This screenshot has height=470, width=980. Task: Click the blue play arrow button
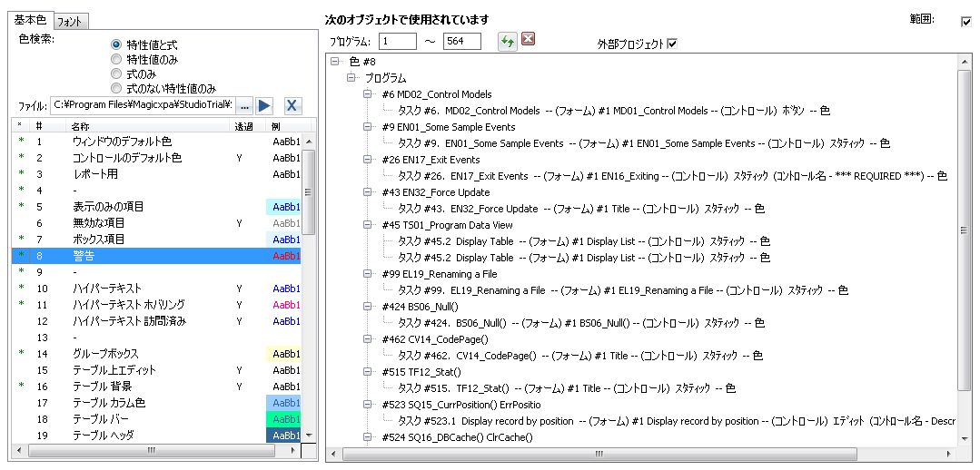pos(265,105)
